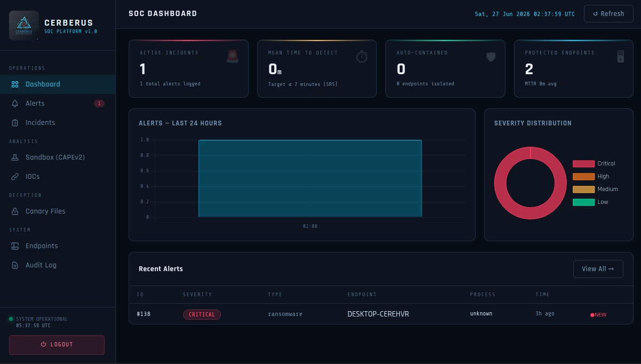Click the stopwatch icon on Mean Time card
This screenshot has height=364, width=641.
point(362,56)
